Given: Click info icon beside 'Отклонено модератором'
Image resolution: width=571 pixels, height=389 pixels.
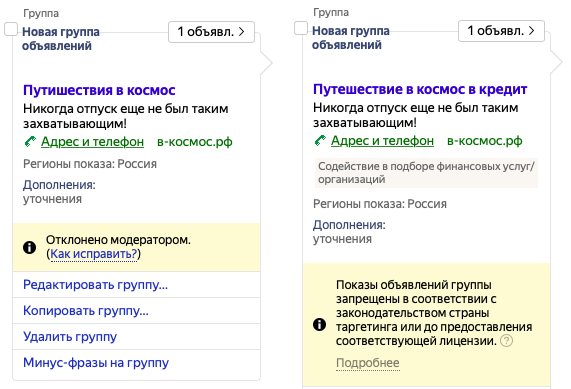Looking at the screenshot, I should (29, 247).
